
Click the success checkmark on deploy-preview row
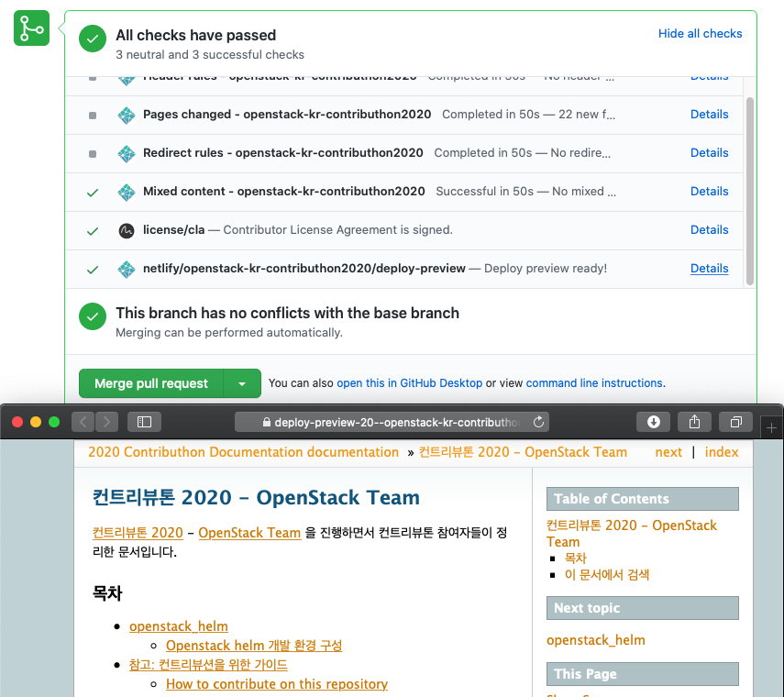pyautogui.click(x=93, y=270)
